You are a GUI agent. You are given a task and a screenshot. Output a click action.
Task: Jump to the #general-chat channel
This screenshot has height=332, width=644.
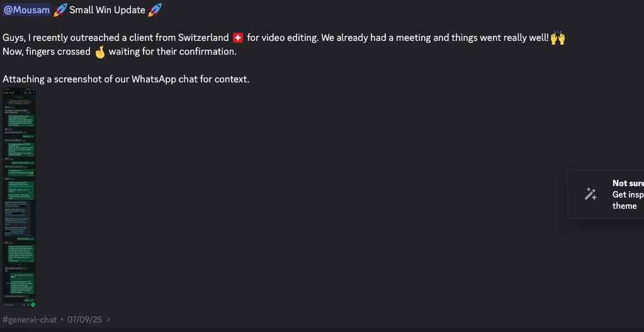(30, 320)
